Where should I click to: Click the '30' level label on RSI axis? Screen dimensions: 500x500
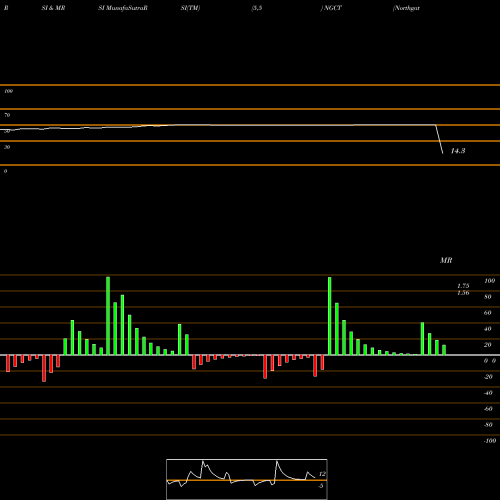(7, 147)
